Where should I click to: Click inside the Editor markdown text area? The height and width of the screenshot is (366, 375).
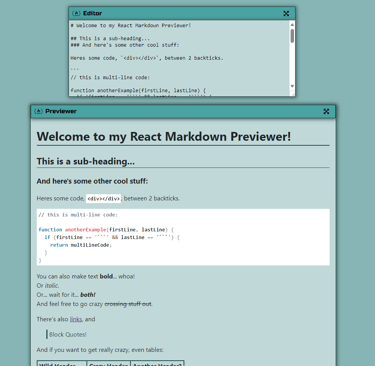[x=179, y=58]
